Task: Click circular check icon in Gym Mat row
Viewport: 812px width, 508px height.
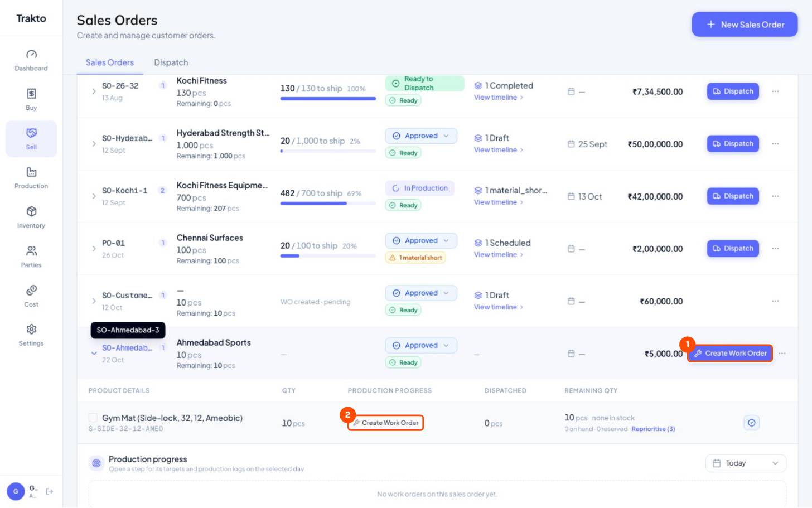Action: click(x=752, y=423)
